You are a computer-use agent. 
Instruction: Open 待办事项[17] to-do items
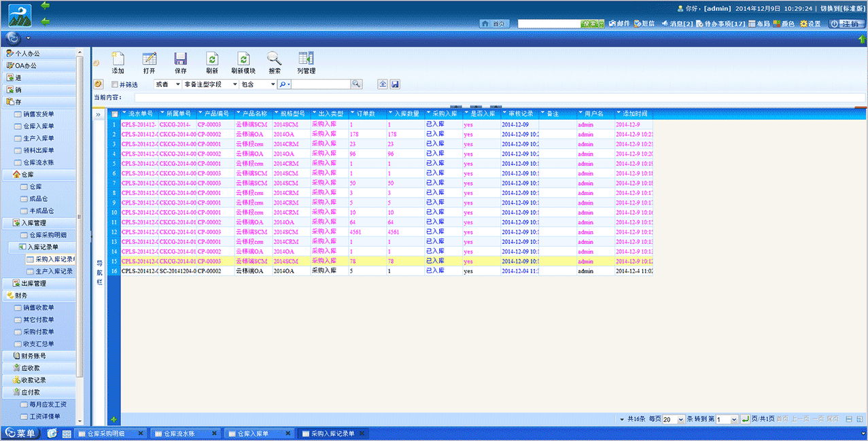[722, 24]
